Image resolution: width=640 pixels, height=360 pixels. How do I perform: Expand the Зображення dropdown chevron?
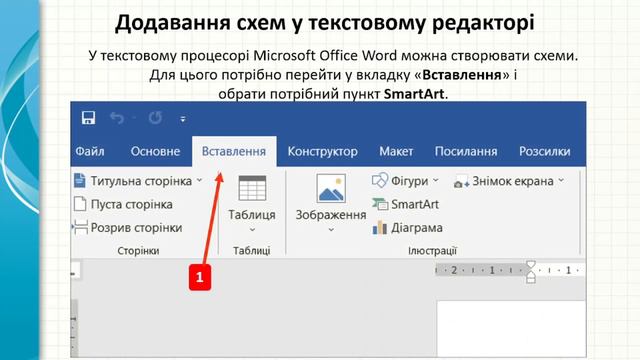coord(331,230)
